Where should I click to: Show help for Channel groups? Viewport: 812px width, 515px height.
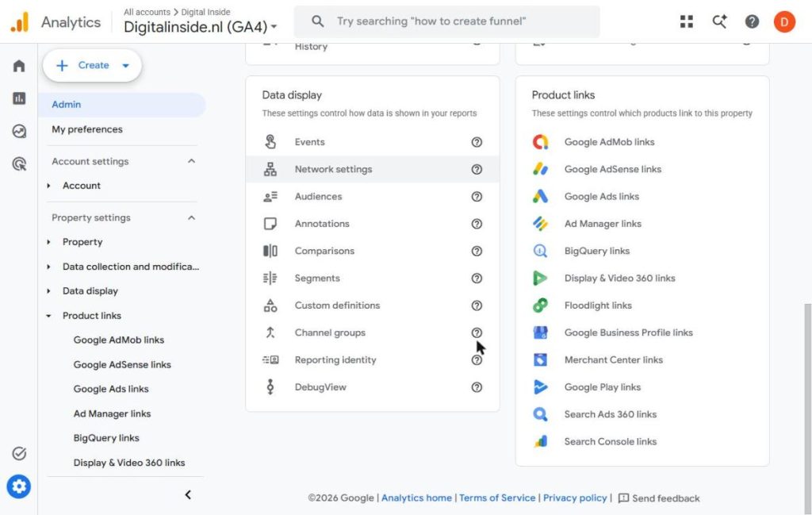point(477,332)
